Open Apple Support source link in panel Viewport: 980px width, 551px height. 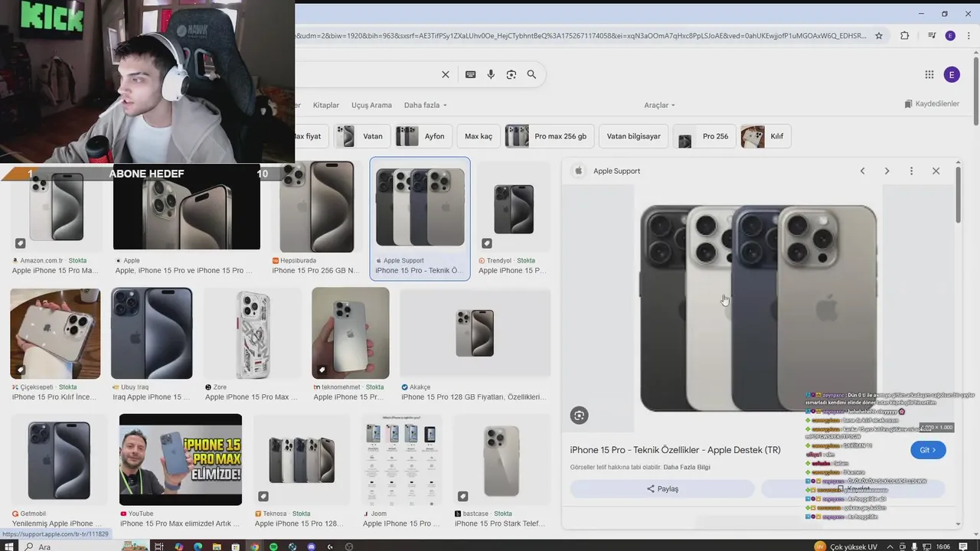coord(616,171)
